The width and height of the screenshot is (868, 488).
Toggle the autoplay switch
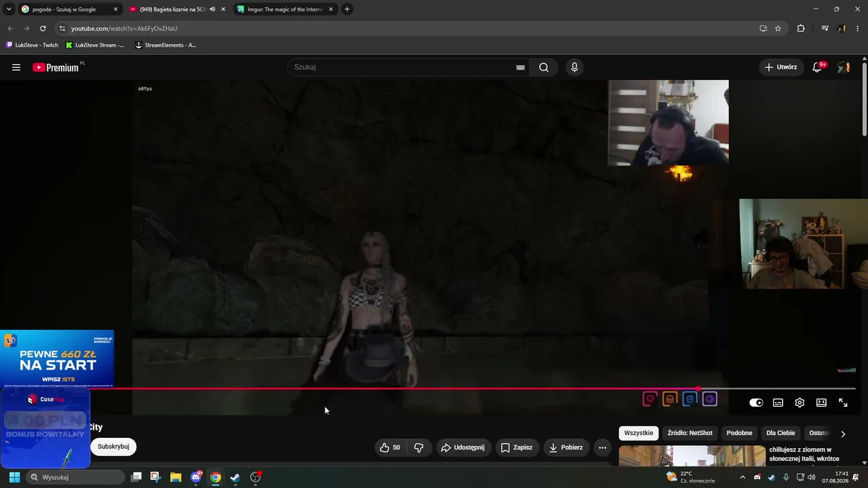[756, 403]
